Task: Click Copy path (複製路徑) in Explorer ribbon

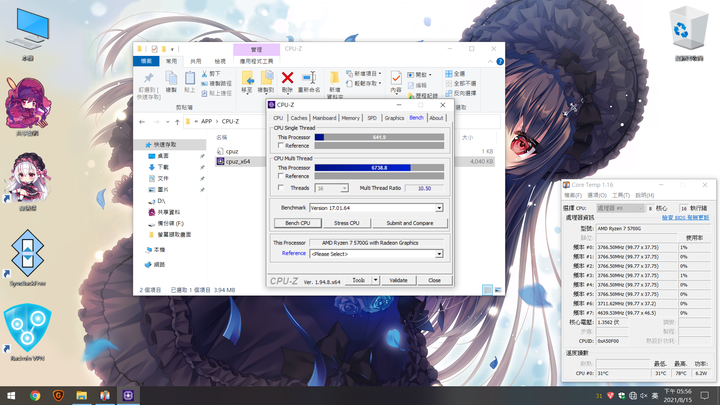Action: tap(217, 84)
